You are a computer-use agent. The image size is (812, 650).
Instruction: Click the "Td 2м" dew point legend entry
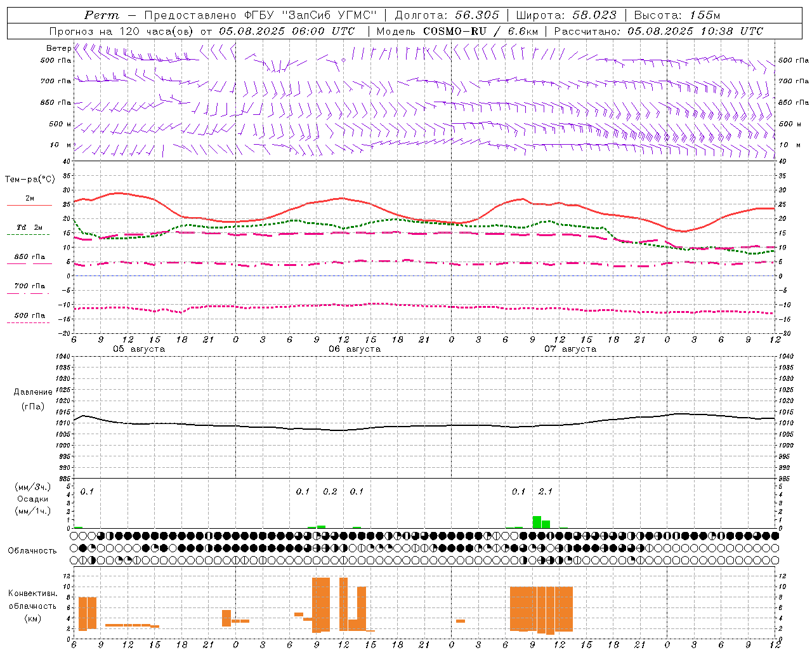(29, 227)
